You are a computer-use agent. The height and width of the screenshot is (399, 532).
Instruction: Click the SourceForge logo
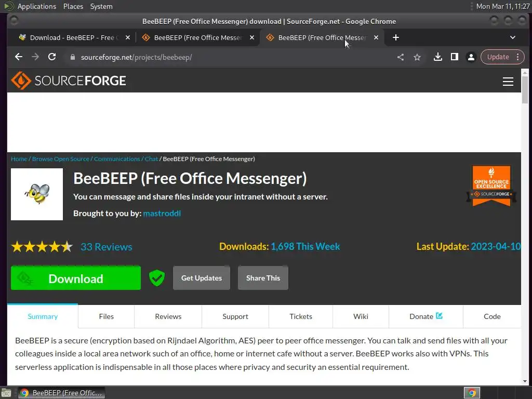[x=69, y=81]
